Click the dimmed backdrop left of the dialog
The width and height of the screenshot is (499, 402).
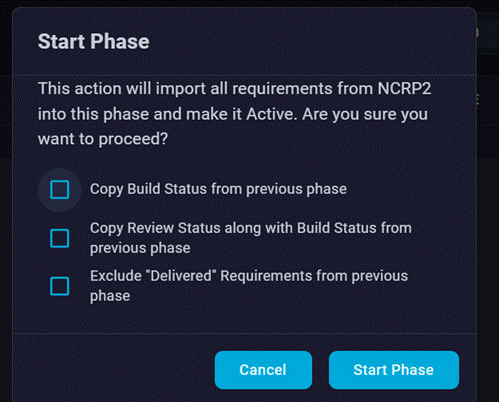tap(6, 233)
